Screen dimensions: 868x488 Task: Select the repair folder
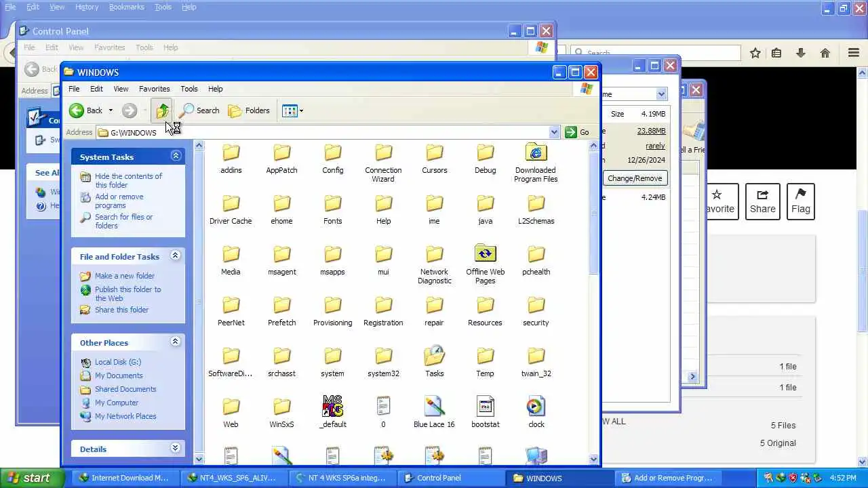[434, 312]
